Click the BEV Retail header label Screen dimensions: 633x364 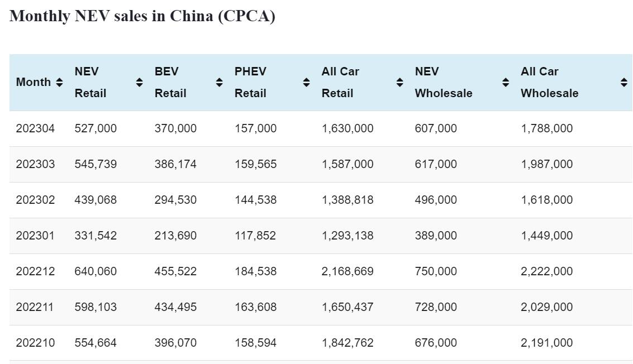[x=170, y=82]
